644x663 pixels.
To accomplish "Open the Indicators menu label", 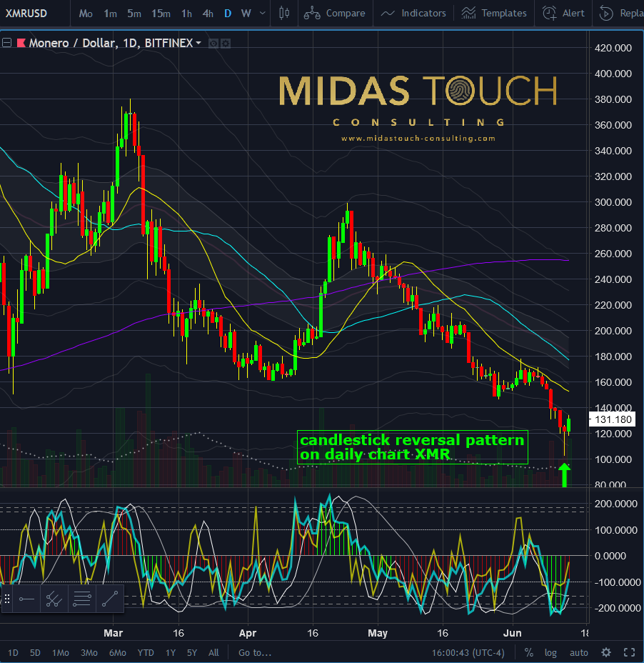I will coord(423,14).
